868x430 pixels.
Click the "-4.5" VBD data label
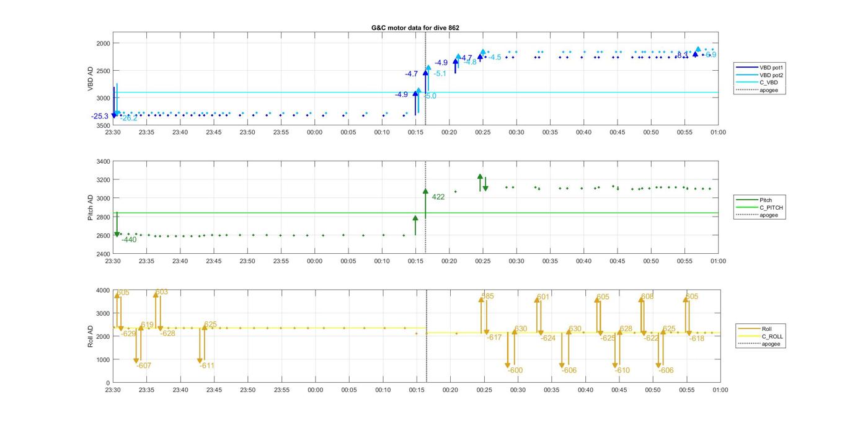(494, 57)
